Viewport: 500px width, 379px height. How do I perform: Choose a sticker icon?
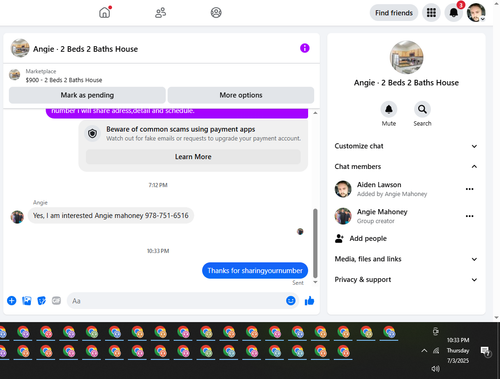[41, 301]
